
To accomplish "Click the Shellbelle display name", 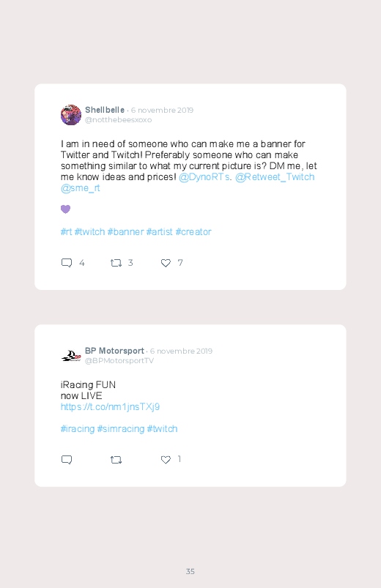I will tap(105, 110).
